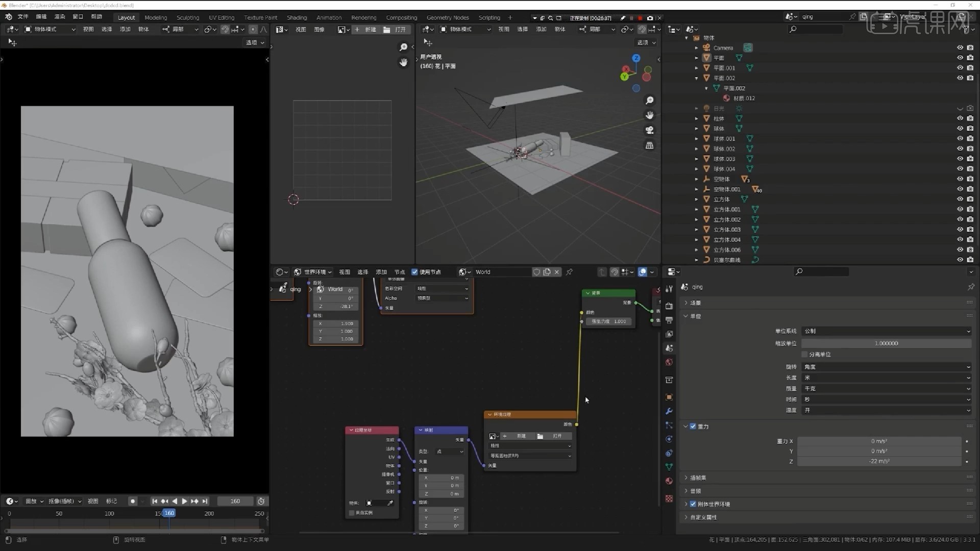Toggle visibility of 平面.001 in the outliner
Screen dimensions: 980x551
960,68
